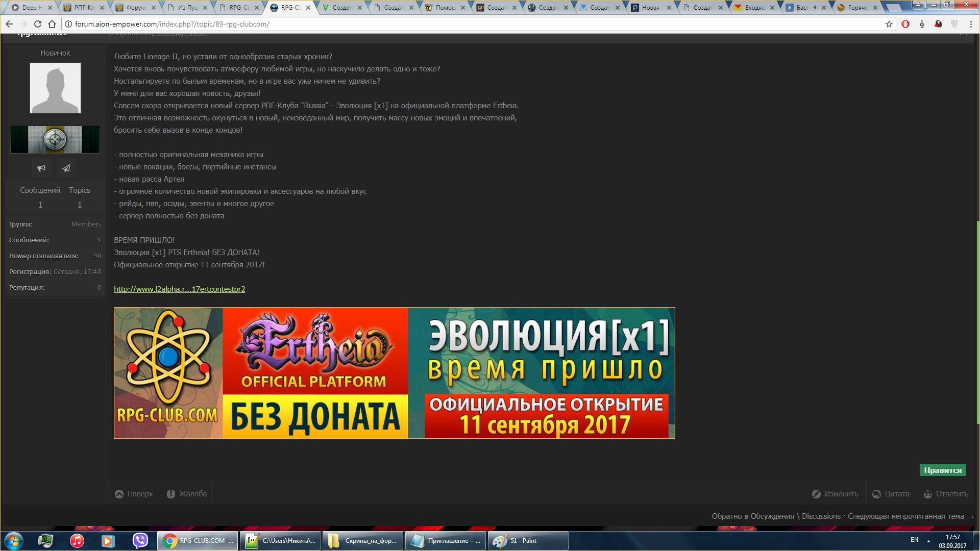Open the Windows Start menu
The height and width of the screenshot is (551, 980).
14,541
